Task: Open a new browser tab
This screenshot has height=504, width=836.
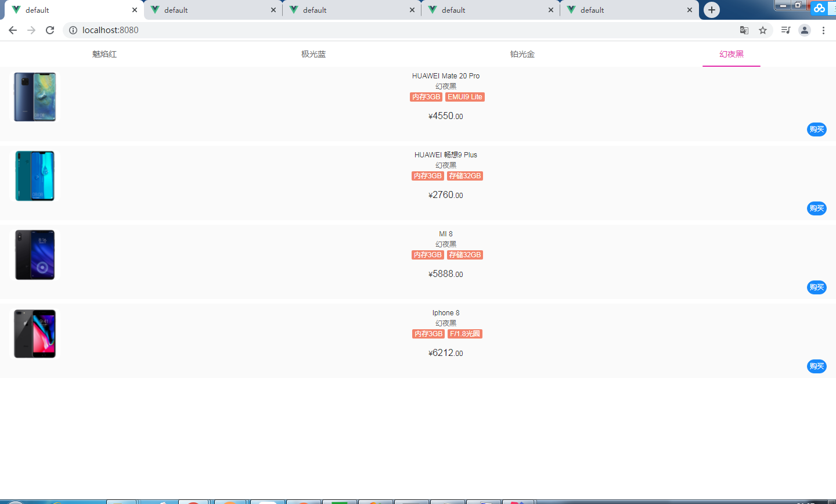Action: coord(712,10)
